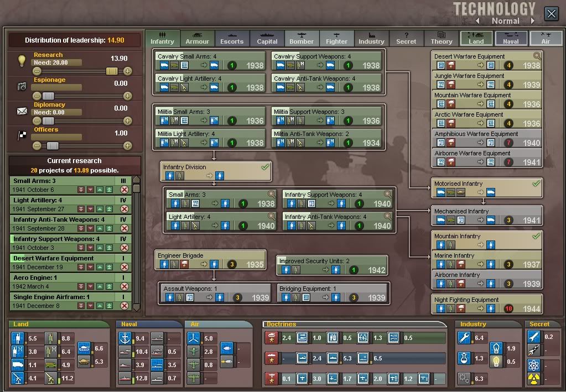Toggle the Naval technology filter button
This screenshot has height=392, width=566.
tap(511, 38)
